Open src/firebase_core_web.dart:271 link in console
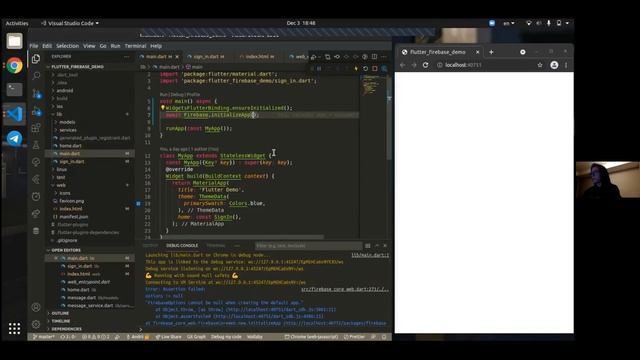Viewport: 640px width, 360px height. click(x=345, y=289)
